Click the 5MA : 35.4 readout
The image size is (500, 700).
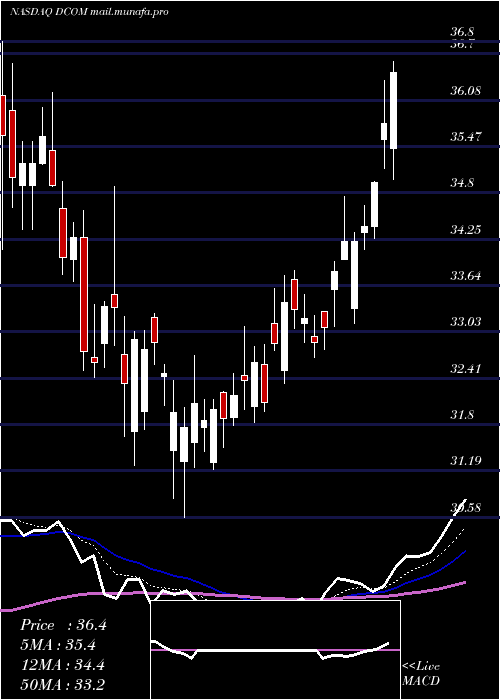pos(59,645)
